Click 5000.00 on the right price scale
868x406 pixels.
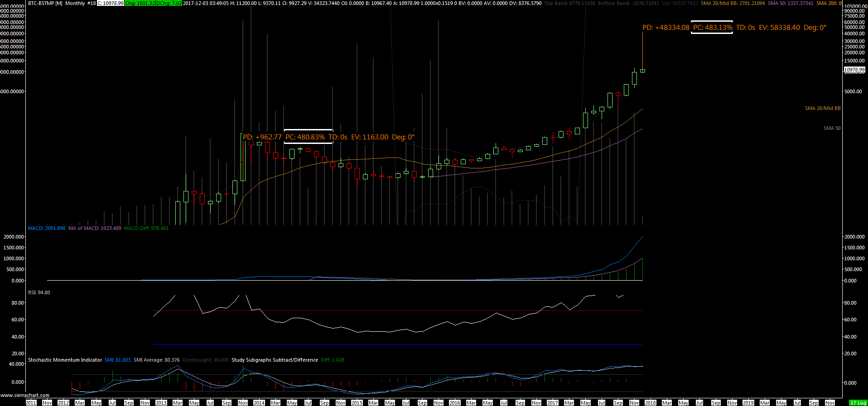[x=854, y=91]
